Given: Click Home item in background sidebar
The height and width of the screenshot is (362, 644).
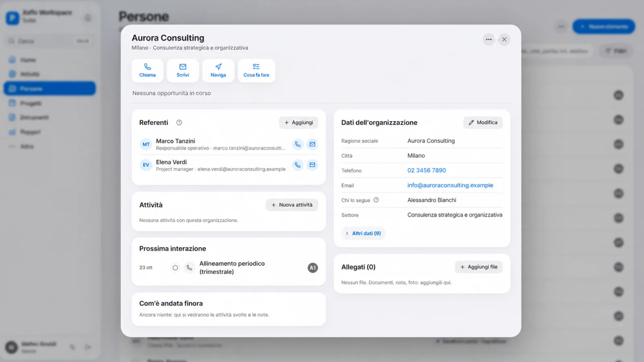Looking at the screenshot, I should (50, 60).
